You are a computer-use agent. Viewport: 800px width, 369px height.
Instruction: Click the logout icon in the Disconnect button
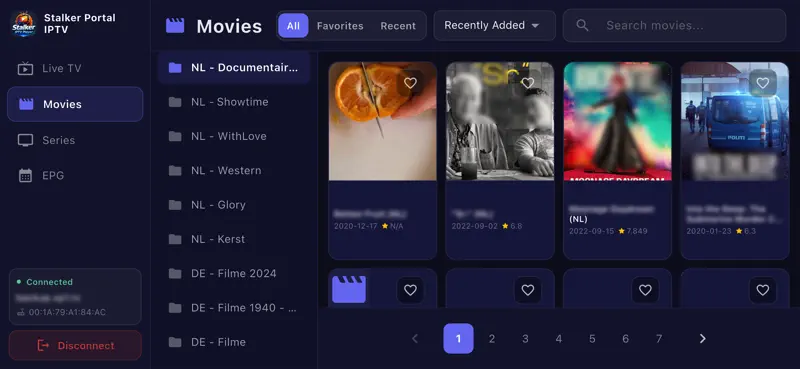coord(43,346)
